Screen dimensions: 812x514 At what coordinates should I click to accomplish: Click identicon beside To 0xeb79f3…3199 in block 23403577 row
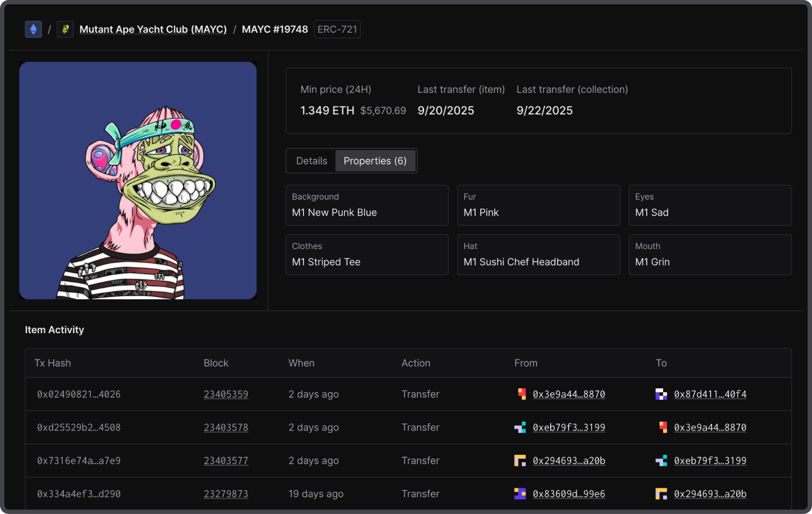[x=661, y=460]
